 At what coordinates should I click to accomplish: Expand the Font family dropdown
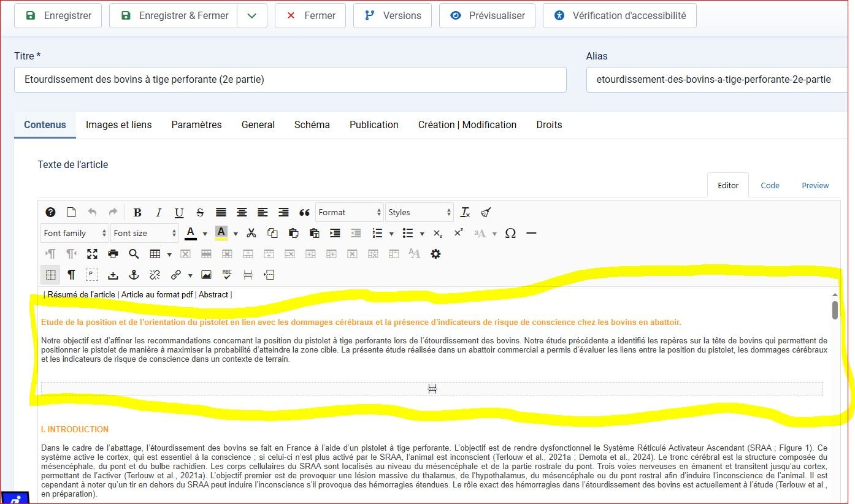click(x=75, y=234)
